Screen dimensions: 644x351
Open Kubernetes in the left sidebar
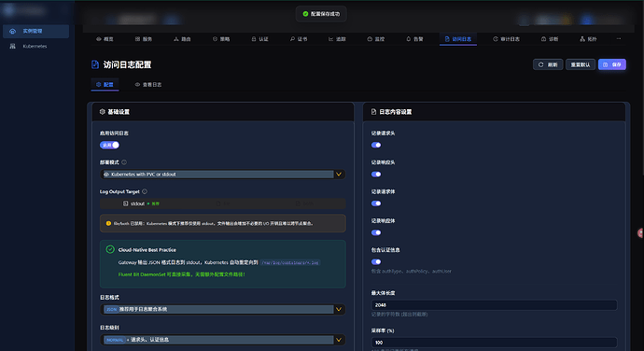pos(35,46)
